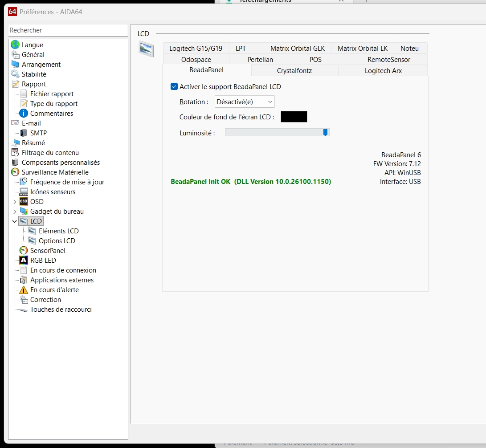Click the LCD background color swatch
Viewport: 486px width, 448px height.
[x=294, y=117]
